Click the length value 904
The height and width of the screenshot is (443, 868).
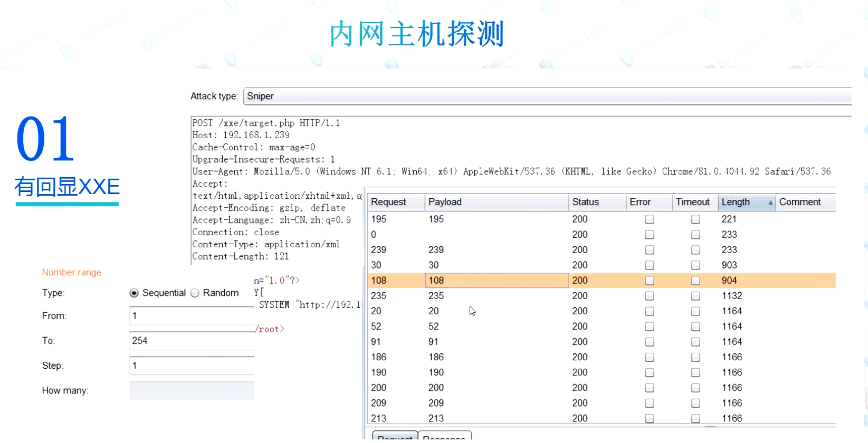(729, 281)
